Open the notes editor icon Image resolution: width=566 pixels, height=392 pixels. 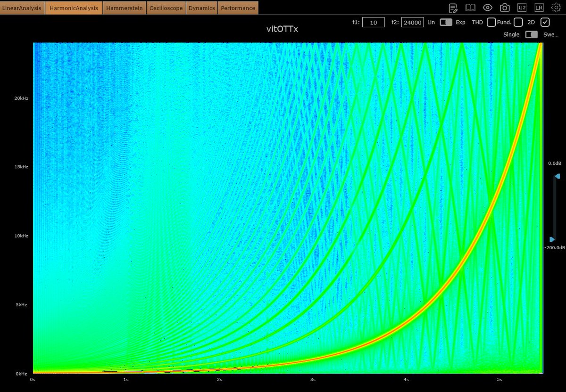[453, 8]
